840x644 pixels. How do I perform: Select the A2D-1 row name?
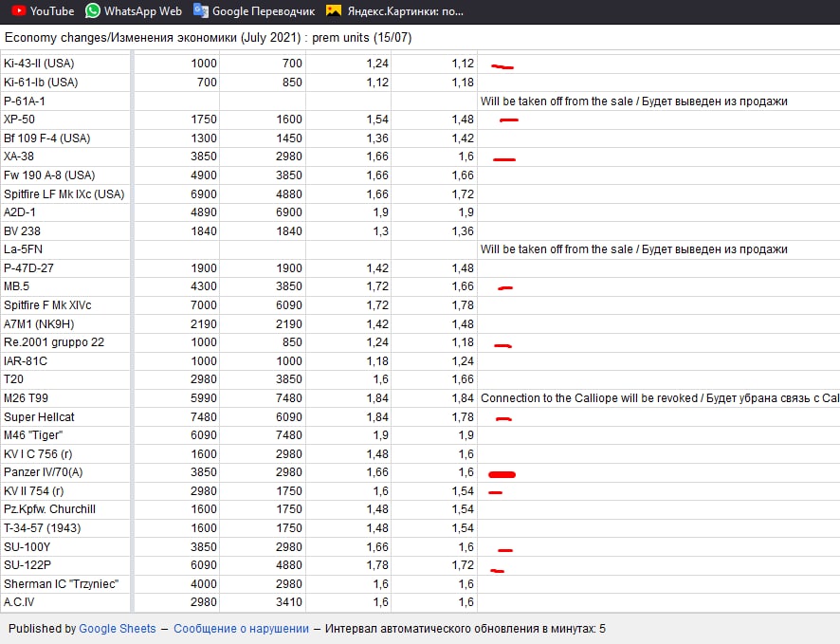20,212
